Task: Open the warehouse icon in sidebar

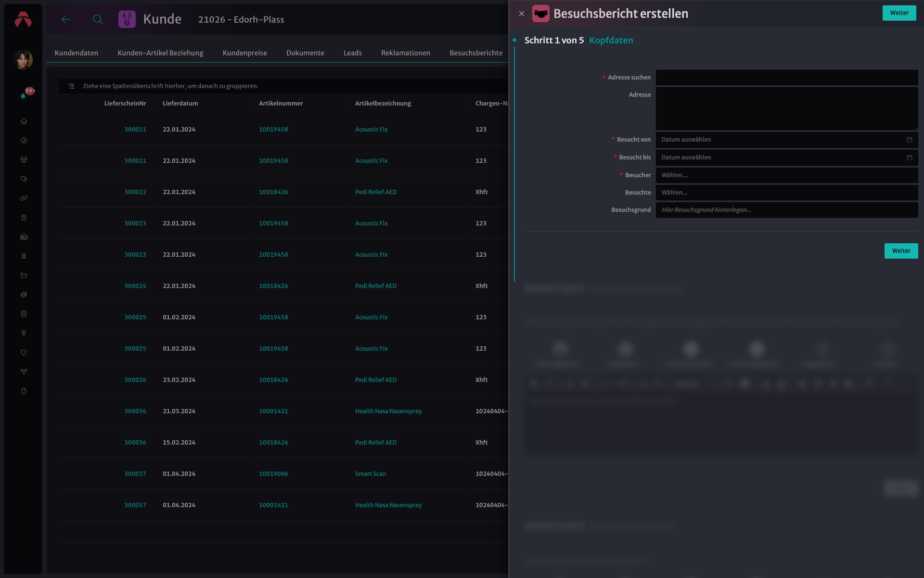Action: click(x=24, y=237)
